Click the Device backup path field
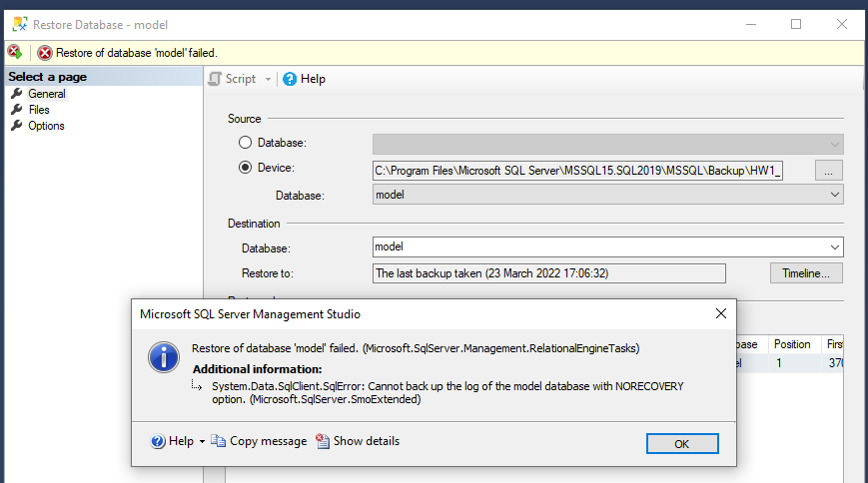The height and width of the screenshot is (483, 868). point(577,171)
